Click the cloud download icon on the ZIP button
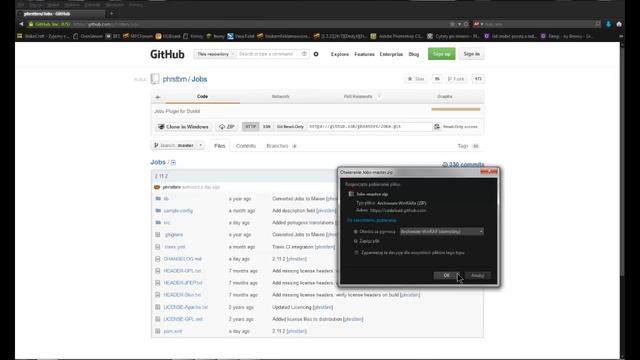This screenshot has height=360, width=640. pos(222,127)
